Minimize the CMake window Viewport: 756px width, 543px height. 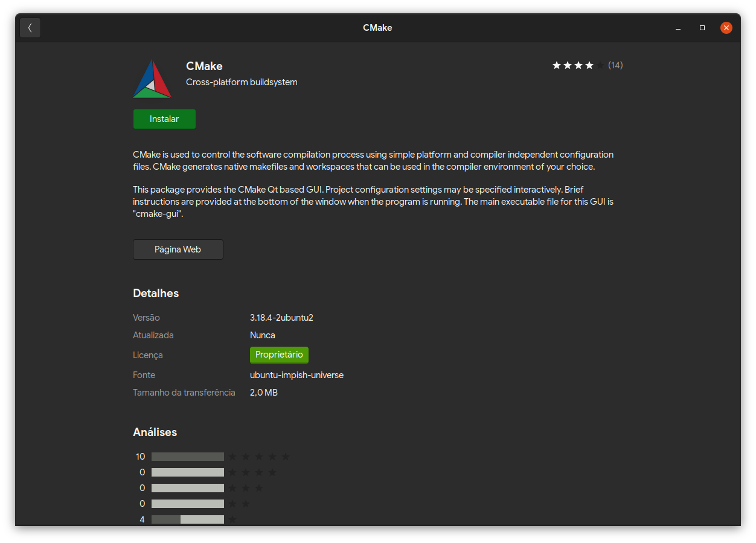click(678, 28)
